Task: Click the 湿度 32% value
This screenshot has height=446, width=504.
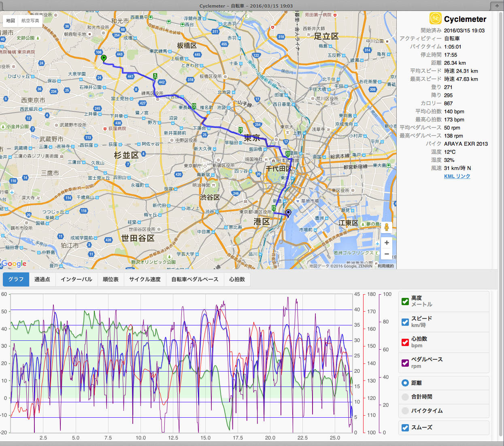Action: [x=449, y=160]
